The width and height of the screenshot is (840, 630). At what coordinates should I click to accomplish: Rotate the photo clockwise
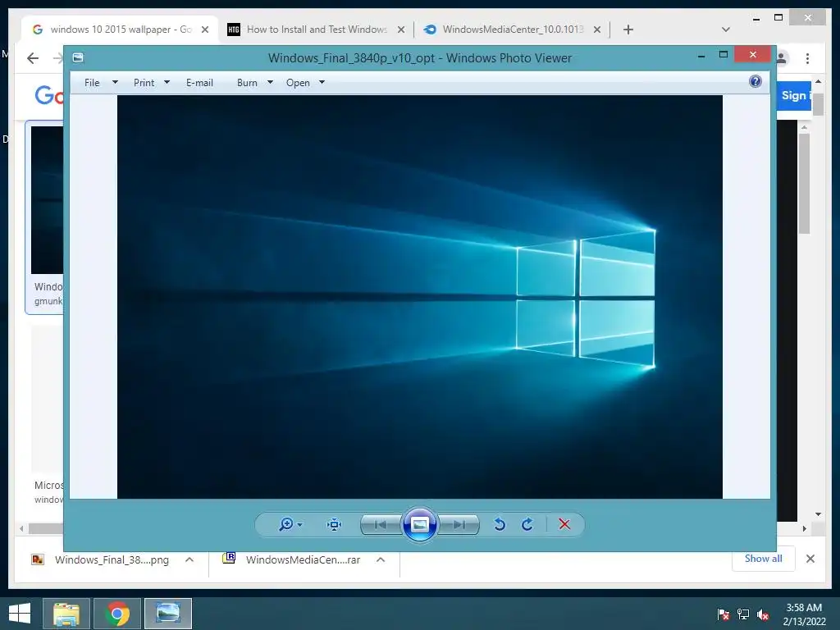click(527, 524)
